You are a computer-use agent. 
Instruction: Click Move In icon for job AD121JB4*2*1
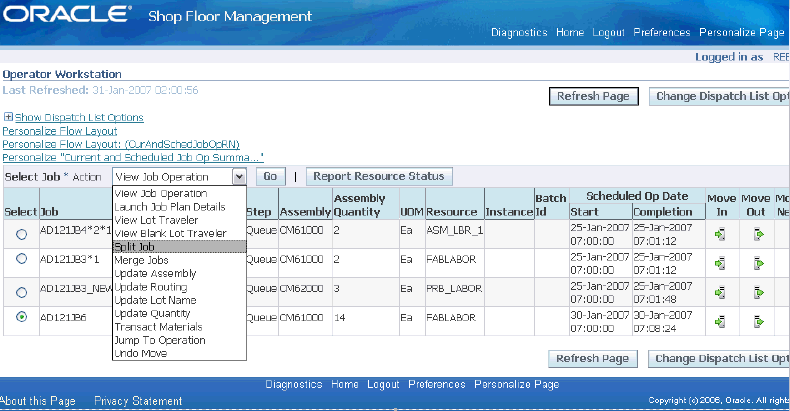point(720,234)
